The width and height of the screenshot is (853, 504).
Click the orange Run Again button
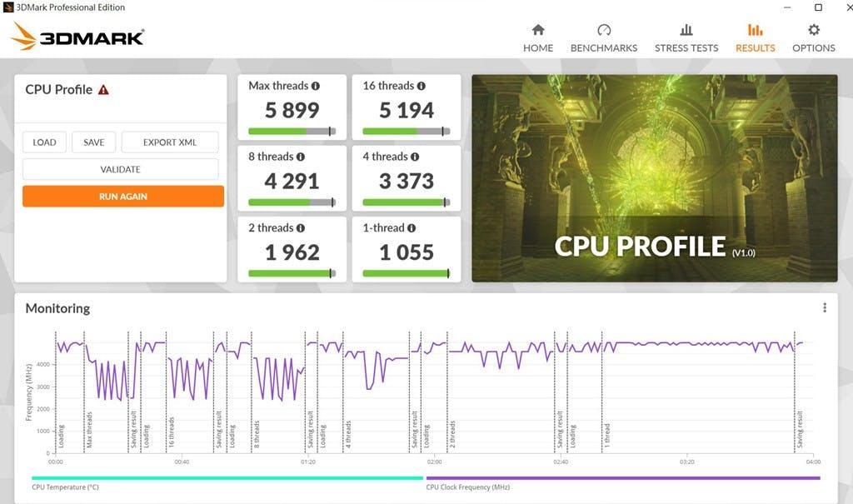tap(123, 197)
